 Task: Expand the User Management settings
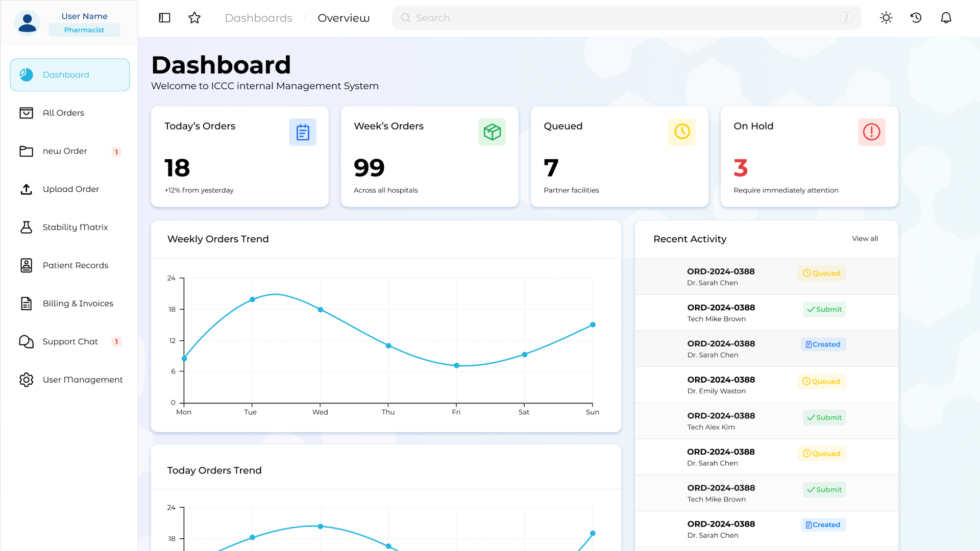coord(26,380)
